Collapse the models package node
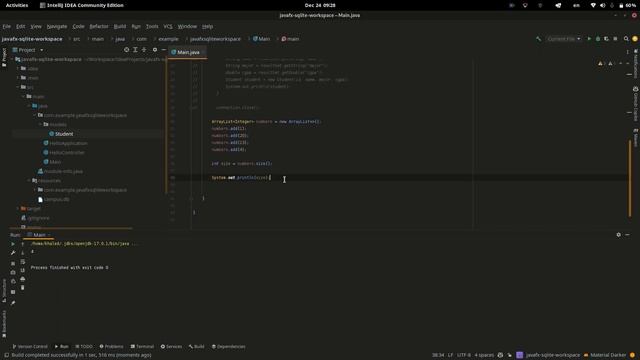 pyautogui.click(x=40, y=124)
